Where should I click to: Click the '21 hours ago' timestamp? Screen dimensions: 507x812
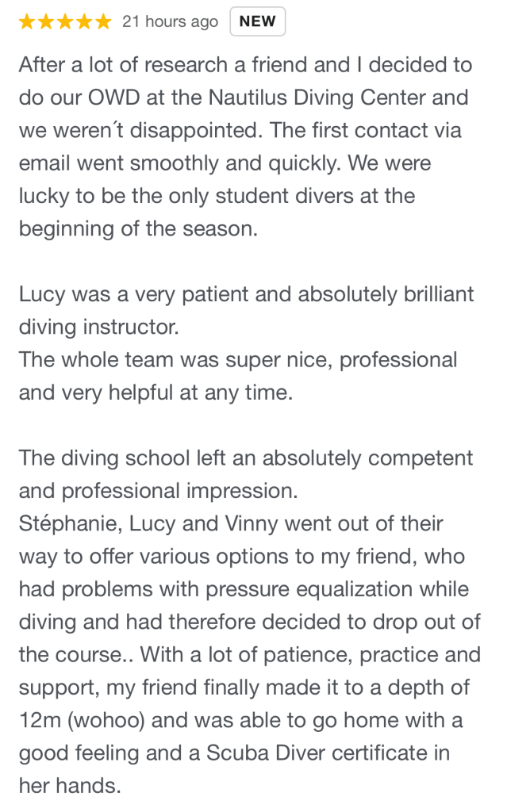[170, 22]
